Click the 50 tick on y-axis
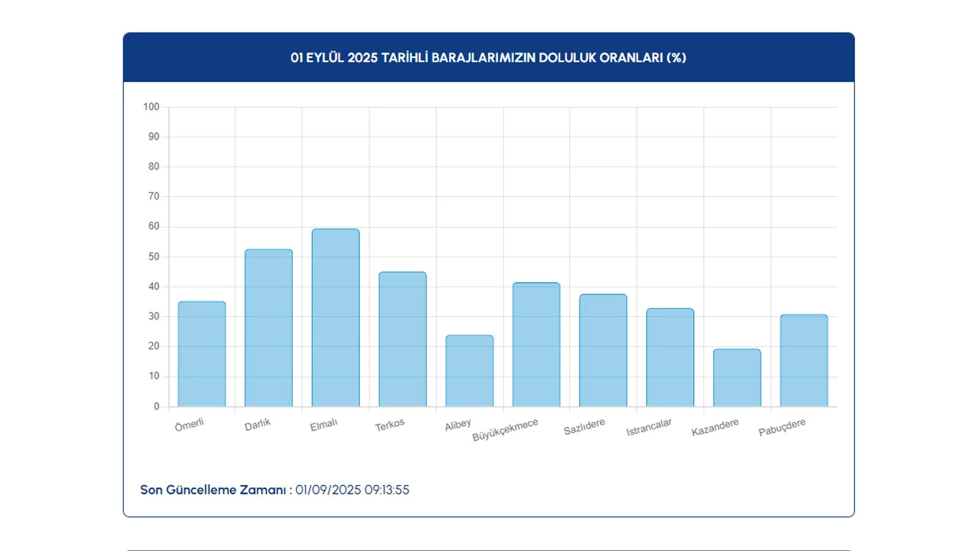Image resolution: width=980 pixels, height=551 pixels. 154,257
